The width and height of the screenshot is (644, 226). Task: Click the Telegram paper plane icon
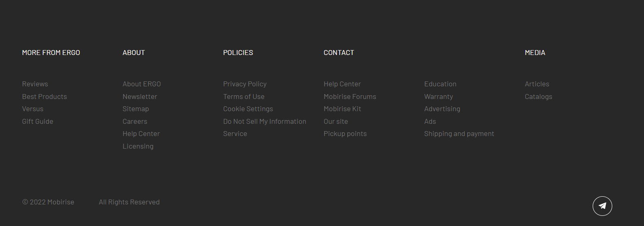tap(602, 206)
